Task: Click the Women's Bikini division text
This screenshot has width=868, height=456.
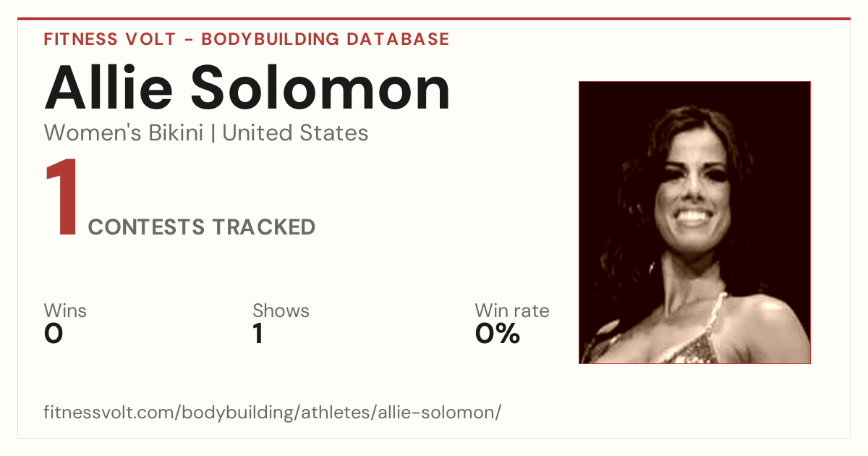Action: [x=124, y=133]
